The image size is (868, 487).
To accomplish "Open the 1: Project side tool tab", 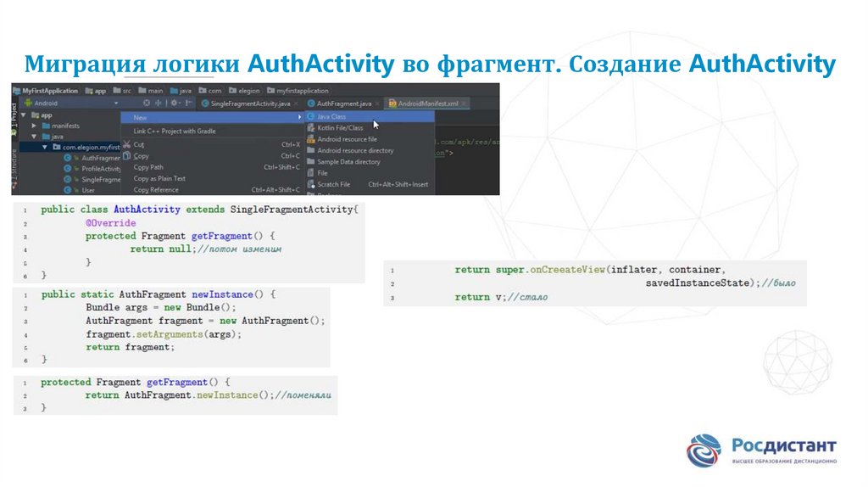I will (14, 117).
